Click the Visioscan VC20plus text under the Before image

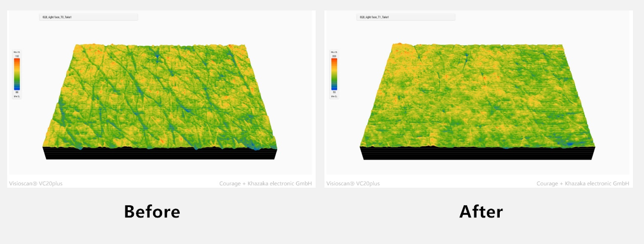tap(36, 183)
